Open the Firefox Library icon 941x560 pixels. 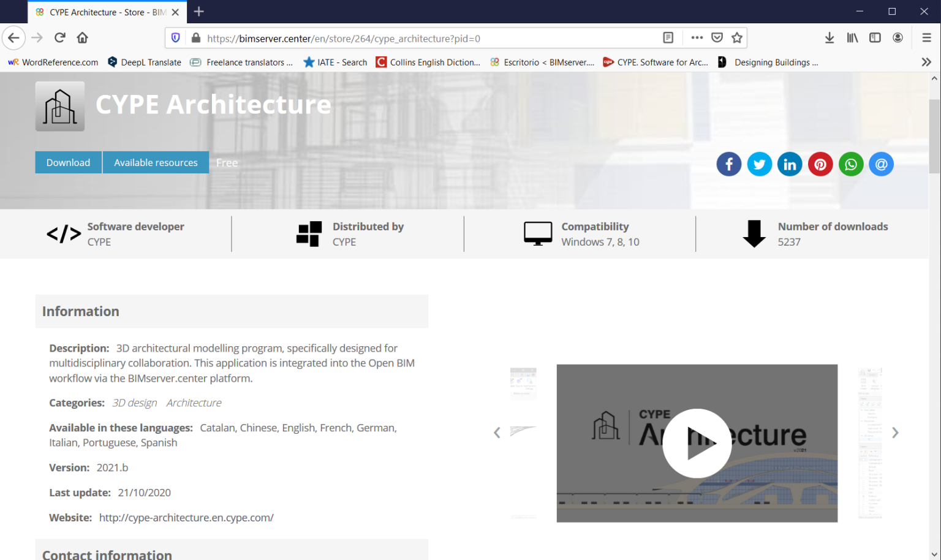point(852,37)
